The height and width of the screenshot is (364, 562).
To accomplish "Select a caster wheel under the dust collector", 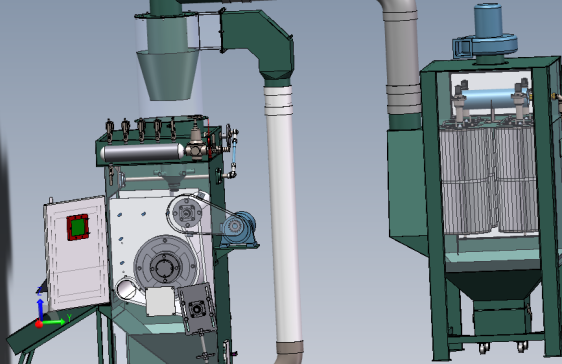I will point(484,348).
